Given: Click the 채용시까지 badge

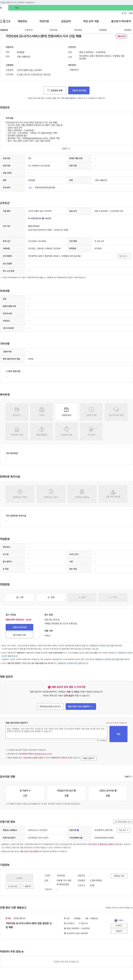Looking at the screenshot, I should click(x=121, y=36).
